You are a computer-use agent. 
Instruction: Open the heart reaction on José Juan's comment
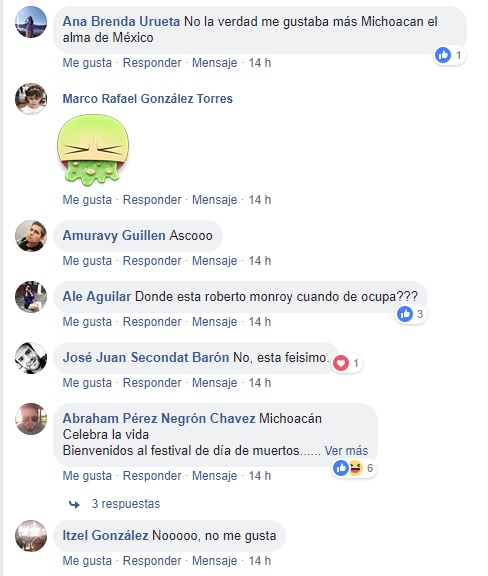coord(347,363)
